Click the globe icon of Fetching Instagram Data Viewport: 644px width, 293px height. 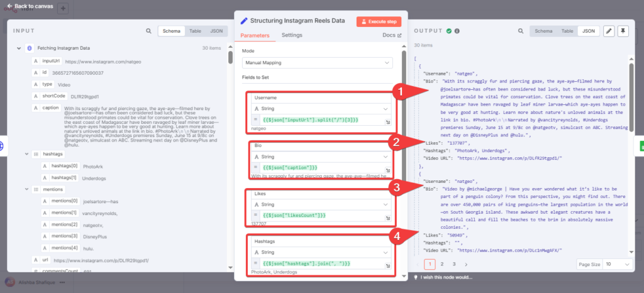coord(29,48)
